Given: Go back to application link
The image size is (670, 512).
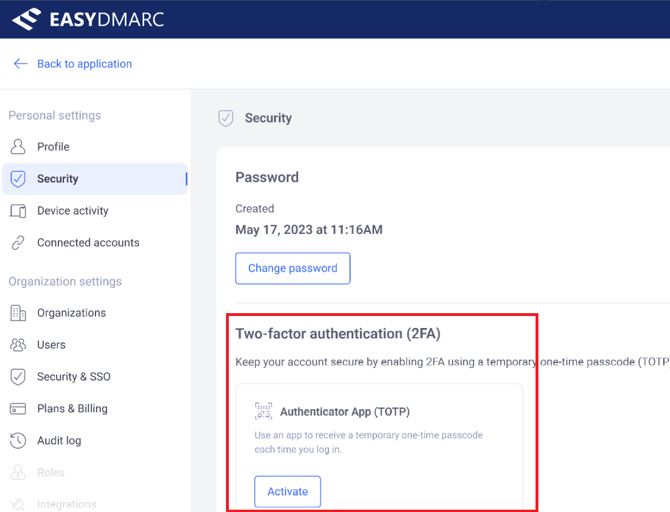Looking at the screenshot, I should point(84,64).
